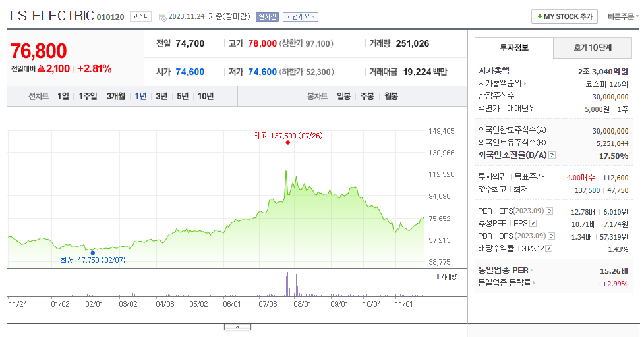Click the 시가 value 74,600
The width and height of the screenshot is (644, 337).
coord(190,72)
